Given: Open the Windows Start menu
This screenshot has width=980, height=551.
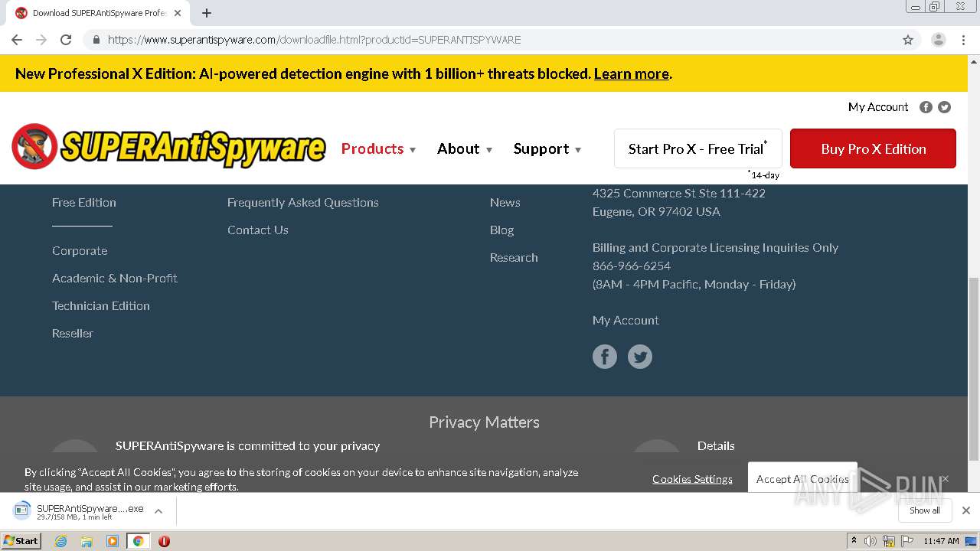Looking at the screenshot, I should 21,541.
